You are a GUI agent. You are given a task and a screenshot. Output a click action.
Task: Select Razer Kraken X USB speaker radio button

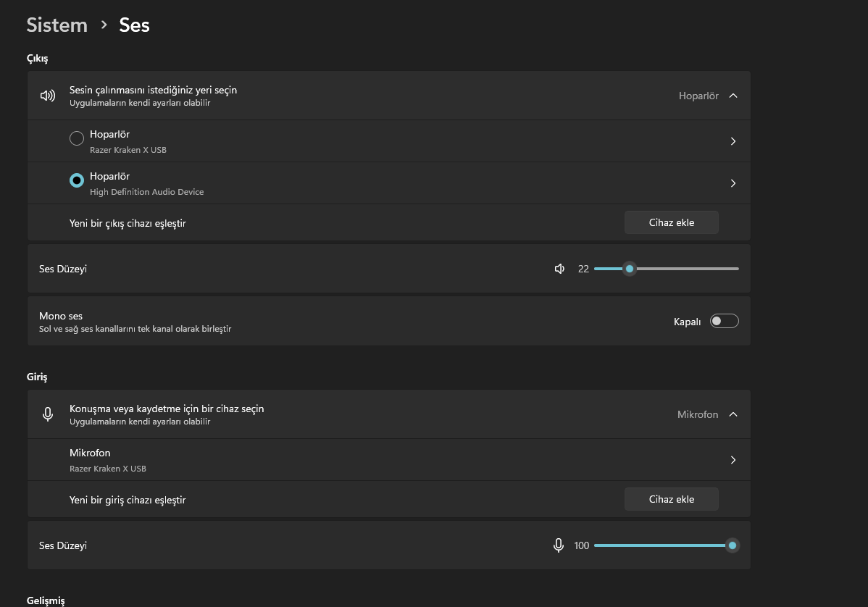77,138
